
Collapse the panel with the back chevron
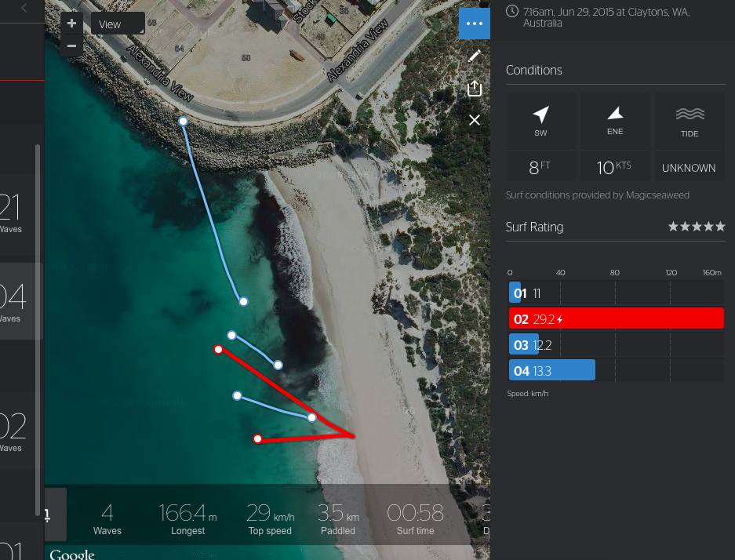24,8
